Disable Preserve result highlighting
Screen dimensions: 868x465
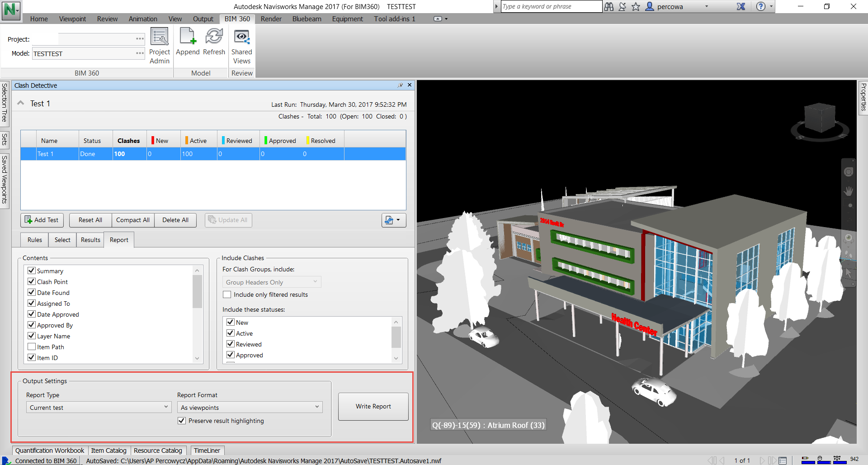[x=182, y=421]
